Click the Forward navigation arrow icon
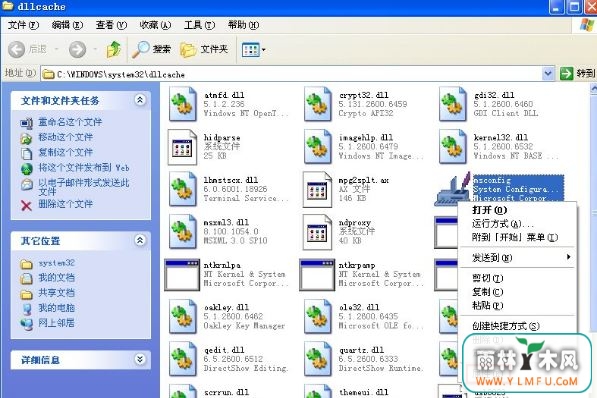 77,50
